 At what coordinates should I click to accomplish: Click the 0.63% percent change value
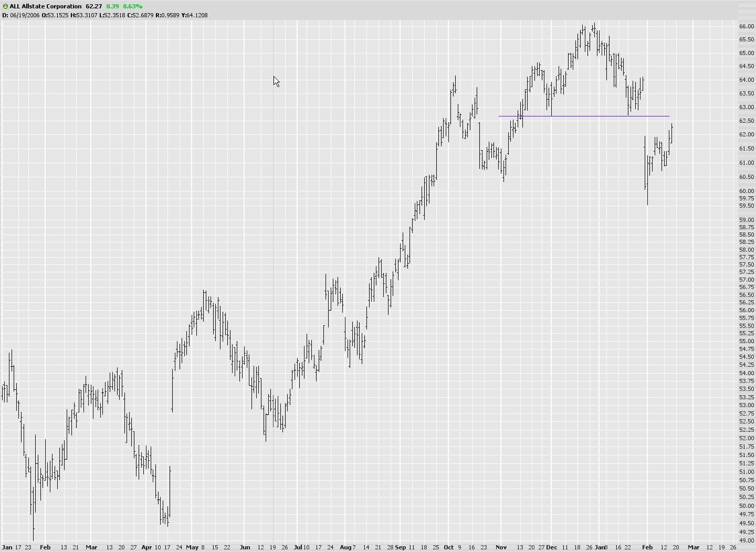[x=133, y=6]
